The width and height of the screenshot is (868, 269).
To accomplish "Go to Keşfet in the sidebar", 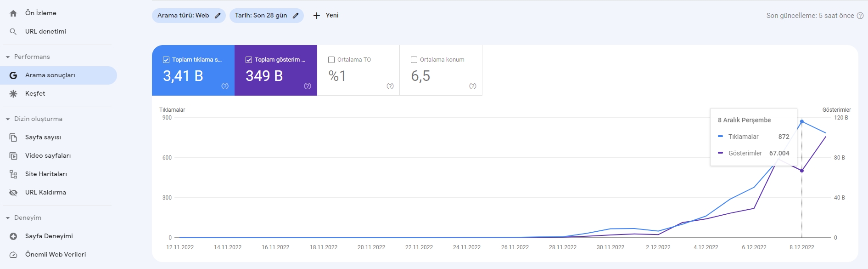I will pyautogui.click(x=58, y=94).
